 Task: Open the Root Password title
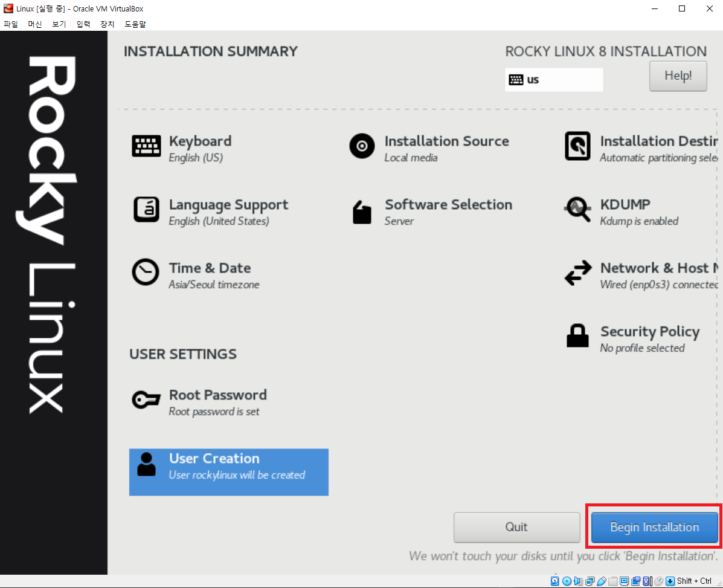218,395
